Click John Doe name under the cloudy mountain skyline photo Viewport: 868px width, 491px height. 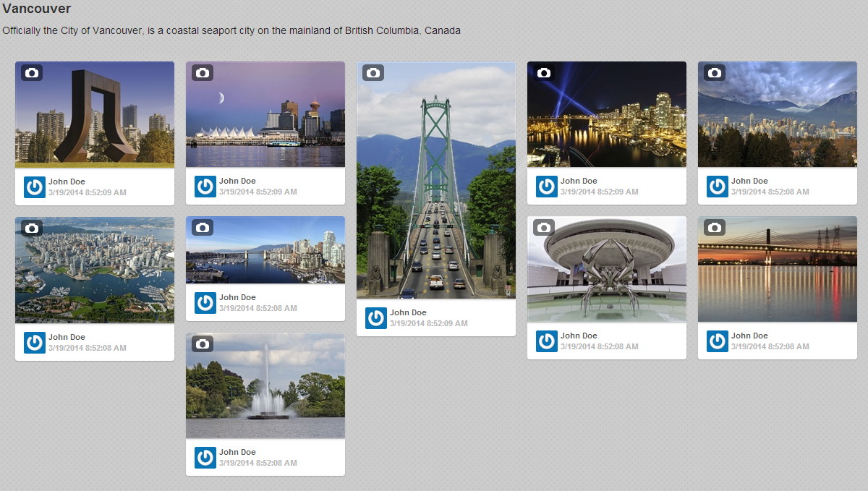749,181
